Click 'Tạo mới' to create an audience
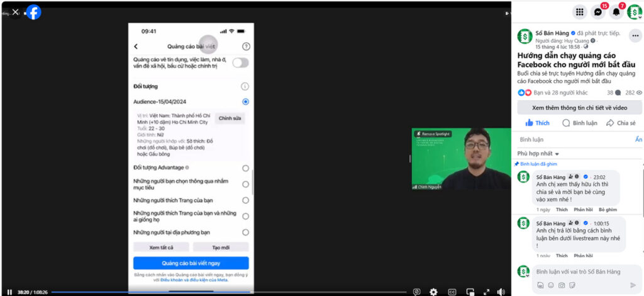This screenshot has width=644, height=296. pos(221,248)
